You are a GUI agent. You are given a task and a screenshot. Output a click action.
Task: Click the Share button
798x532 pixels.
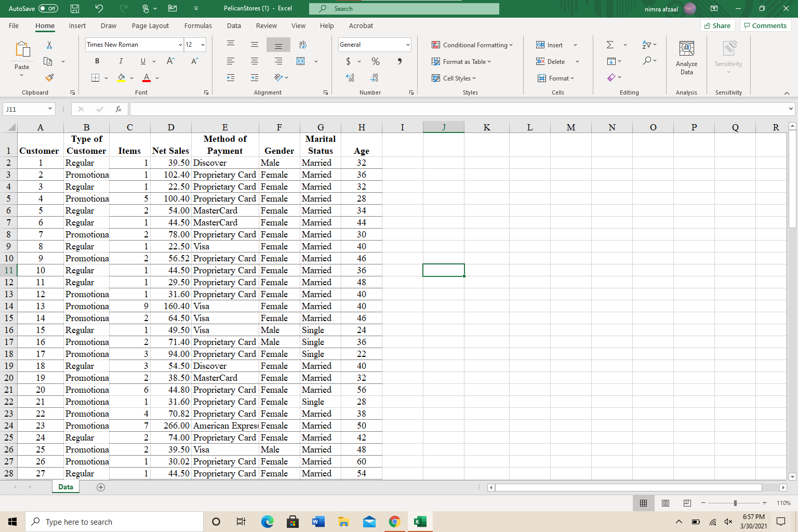716,25
